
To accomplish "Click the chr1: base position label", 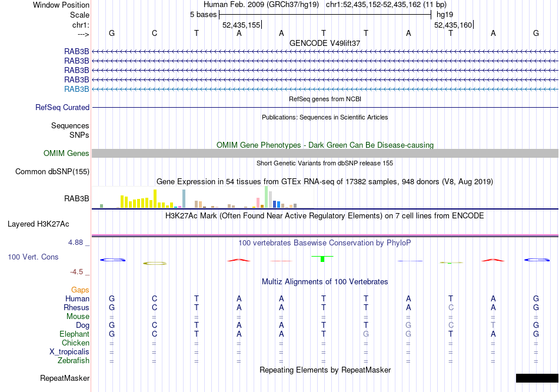I will click(x=81, y=25).
